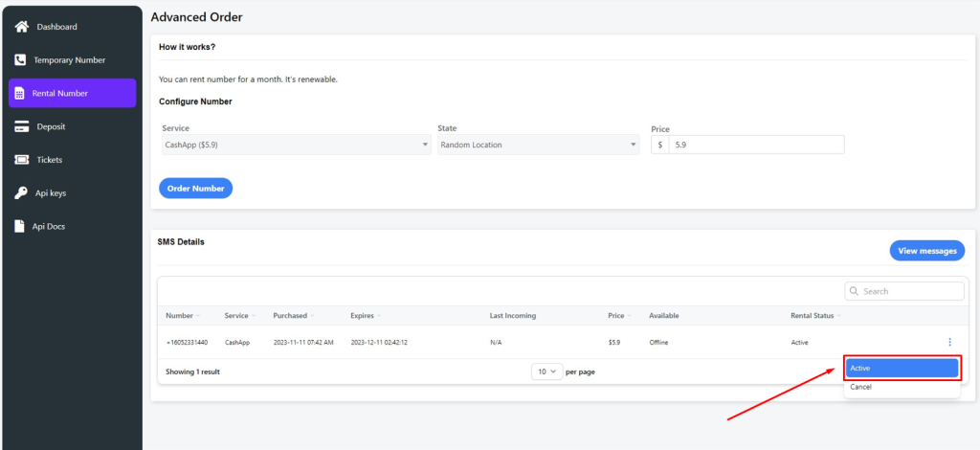Open the State dropdown Random Location
This screenshot has height=450, width=980.
[537, 145]
